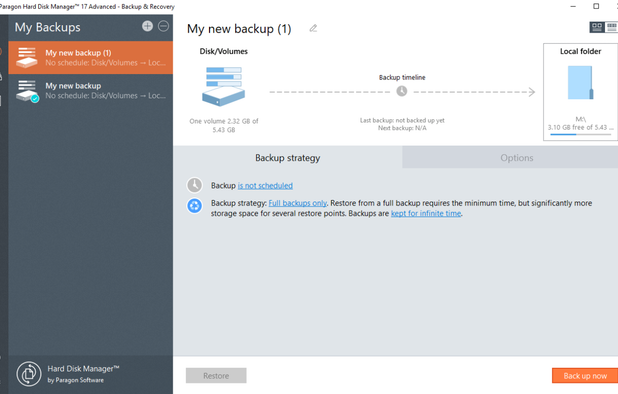The width and height of the screenshot is (618, 394).
Task: Click the Backup timeline clock marker
Action: click(402, 91)
